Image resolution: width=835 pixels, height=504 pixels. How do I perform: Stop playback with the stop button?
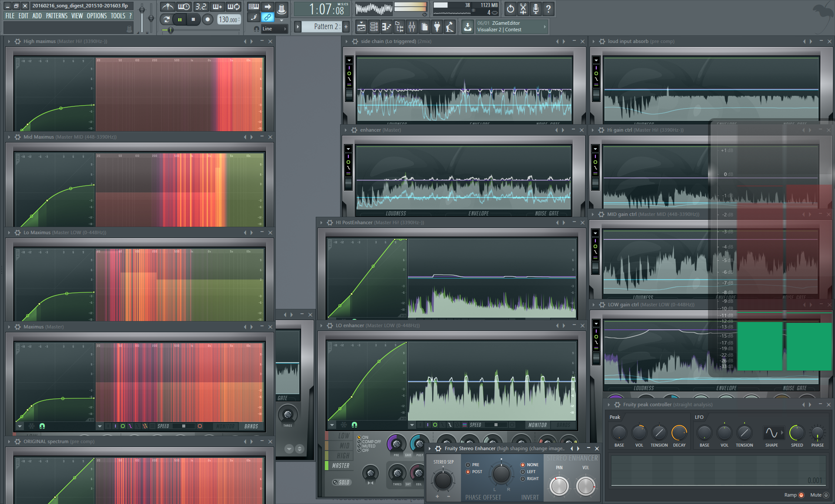(193, 19)
